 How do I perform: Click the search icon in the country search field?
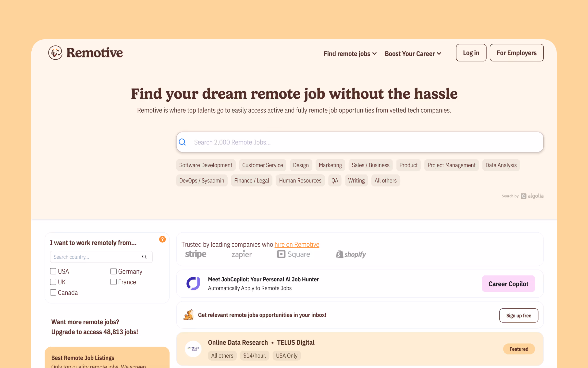145,257
